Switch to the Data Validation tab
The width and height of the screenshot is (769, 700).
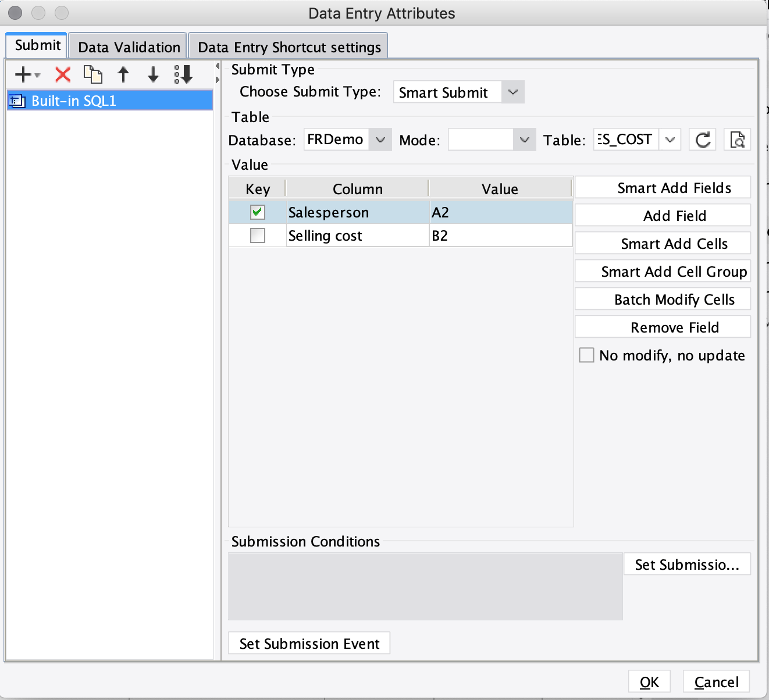click(x=129, y=47)
